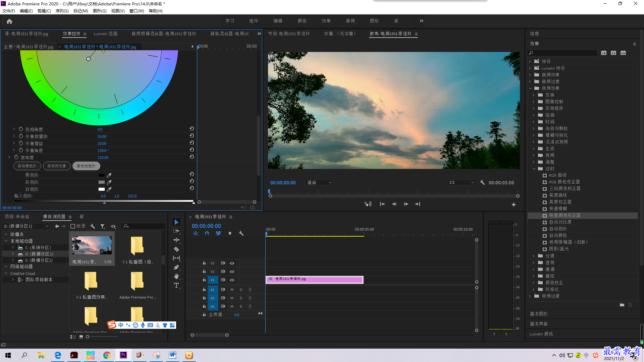Adjust media browser thumbnail size slider

coord(88,337)
